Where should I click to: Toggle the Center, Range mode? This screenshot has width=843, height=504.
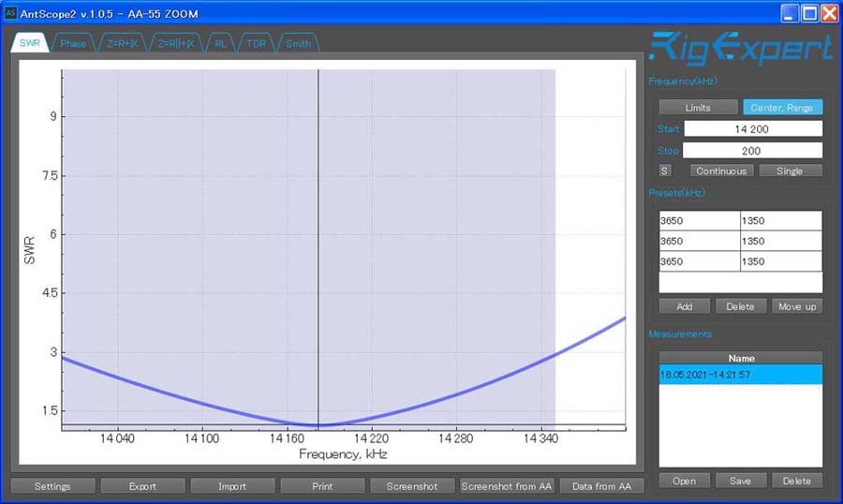coord(782,108)
